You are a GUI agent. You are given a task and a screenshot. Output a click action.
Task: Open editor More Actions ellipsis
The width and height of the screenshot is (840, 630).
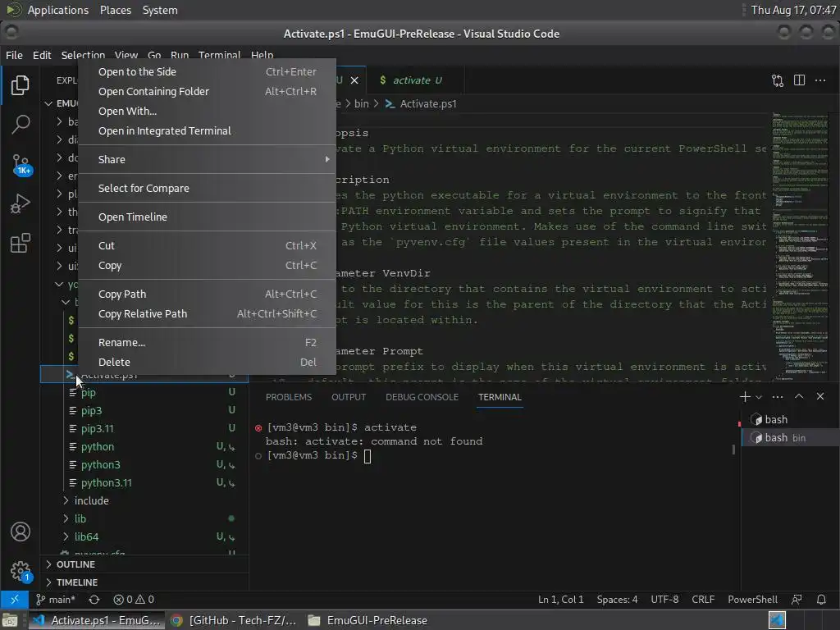pyautogui.click(x=820, y=80)
